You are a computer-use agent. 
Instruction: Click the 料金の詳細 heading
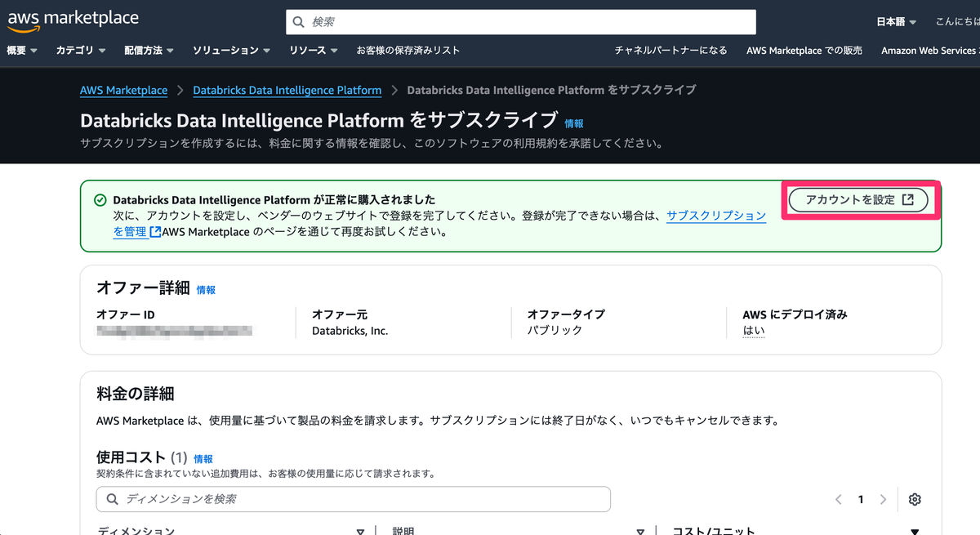click(x=136, y=394)
